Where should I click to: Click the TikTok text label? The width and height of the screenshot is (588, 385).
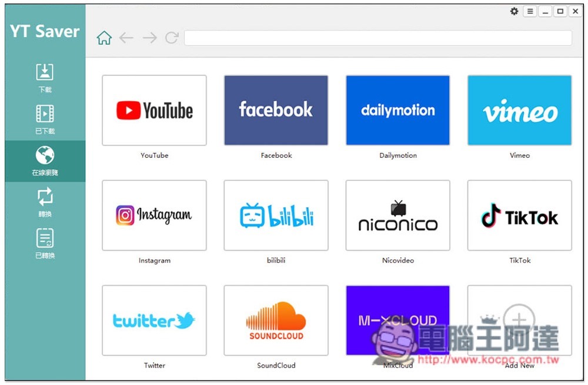point(520,260)
